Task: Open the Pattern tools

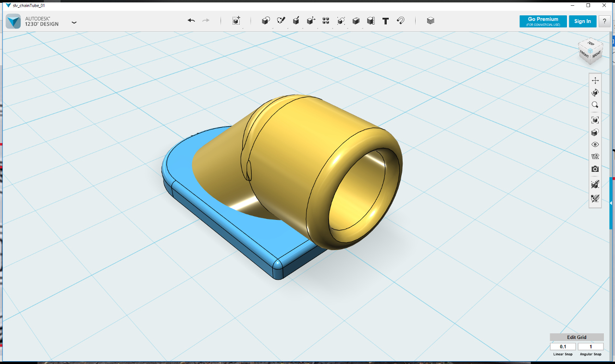Action: pos(326,21)
